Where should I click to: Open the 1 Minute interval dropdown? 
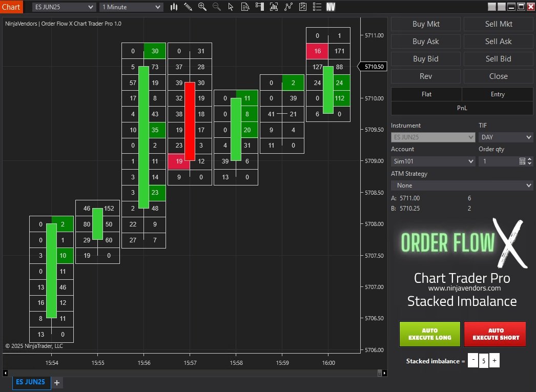tap(131, 7)
